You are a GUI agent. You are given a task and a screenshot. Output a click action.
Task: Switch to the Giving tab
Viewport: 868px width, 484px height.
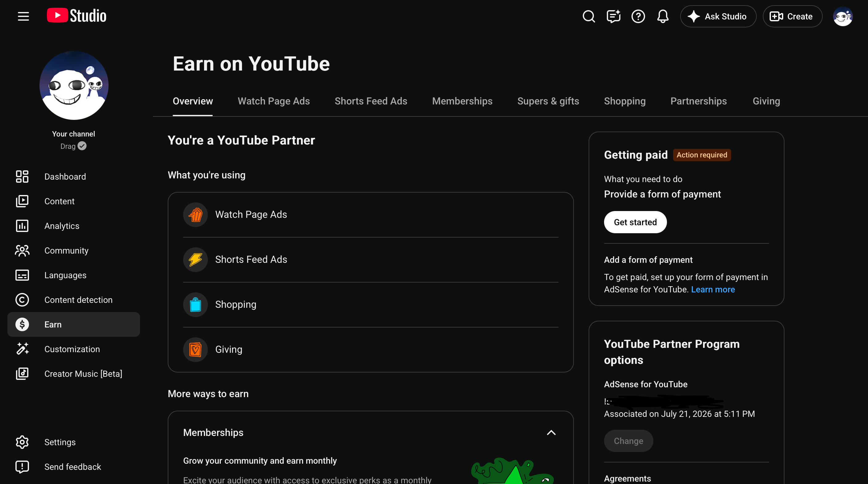766,101
